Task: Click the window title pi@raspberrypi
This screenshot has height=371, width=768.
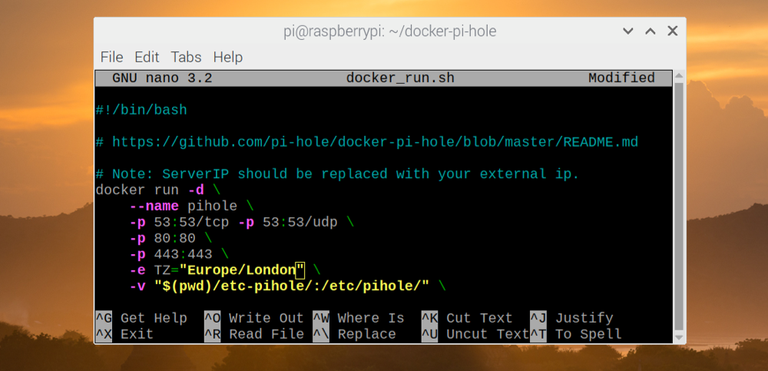Action: 390,31
